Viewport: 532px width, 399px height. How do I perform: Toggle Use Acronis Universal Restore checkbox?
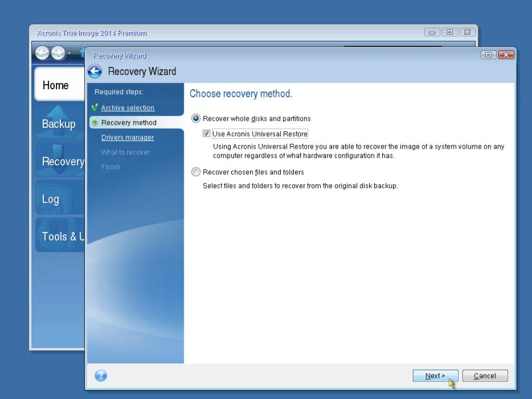click(x=206, y=134)
